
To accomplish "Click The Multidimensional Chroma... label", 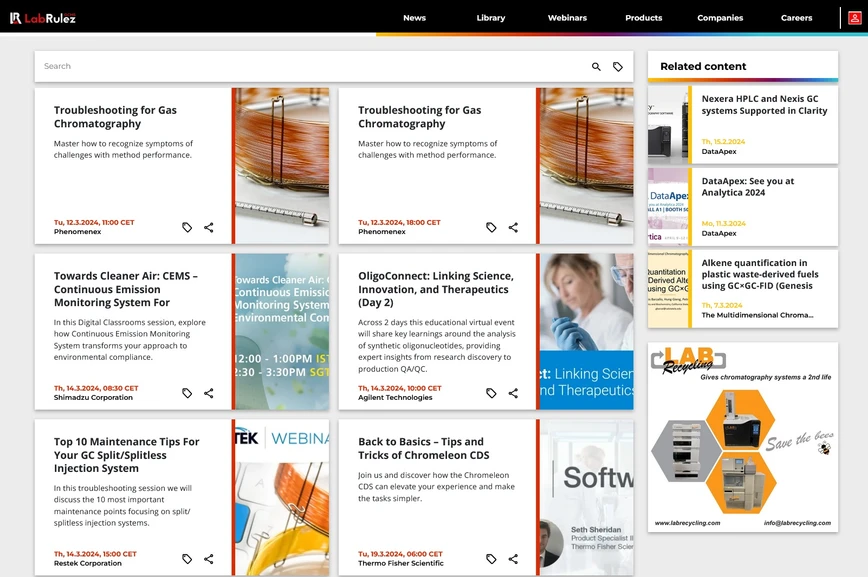I will [x=757, y=315].
